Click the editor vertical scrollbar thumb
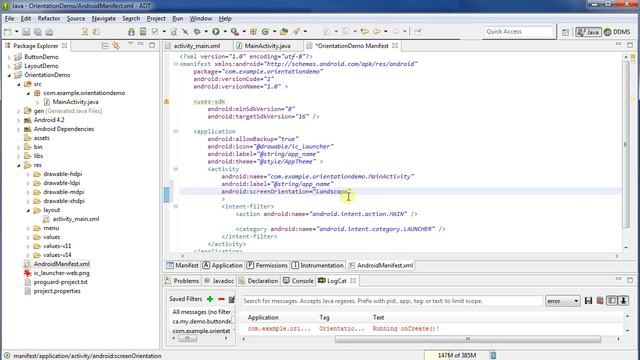This screenshot has height=360, width=640. tap(626, 144)
